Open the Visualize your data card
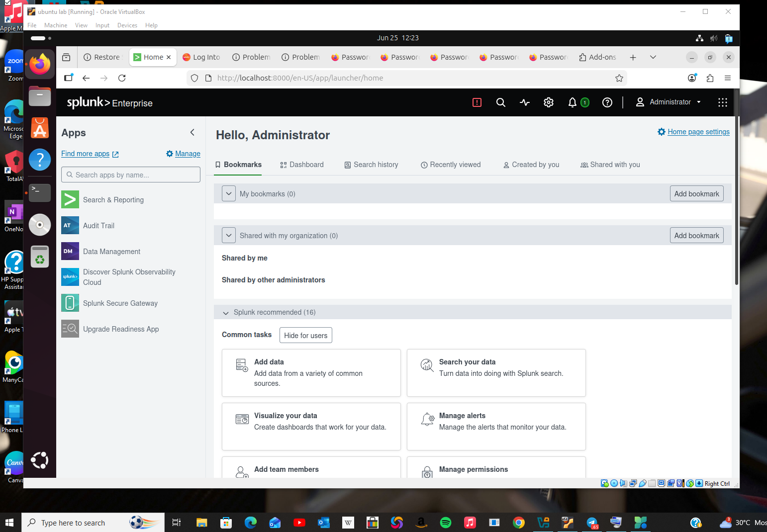This screenshot has width=767, height=532. (311, 426)
